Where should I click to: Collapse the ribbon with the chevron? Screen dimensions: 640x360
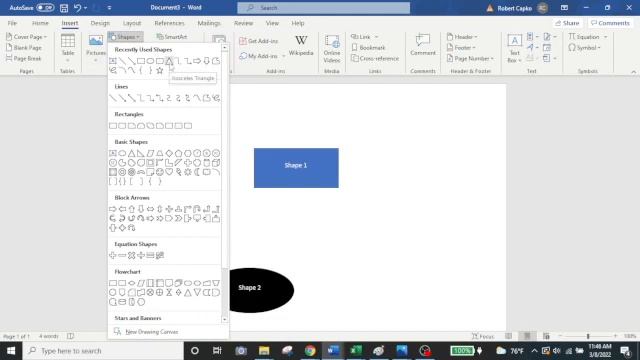633,72
